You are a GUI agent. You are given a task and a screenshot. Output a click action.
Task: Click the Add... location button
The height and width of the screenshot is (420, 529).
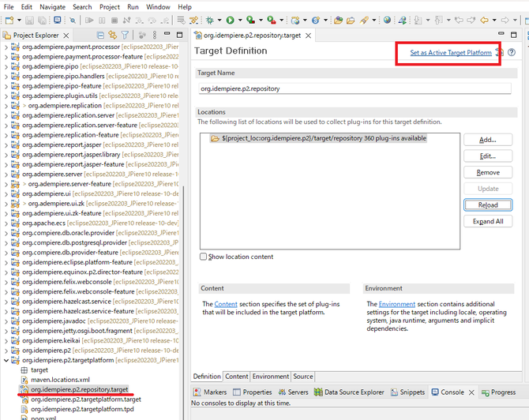click(487, 140)
